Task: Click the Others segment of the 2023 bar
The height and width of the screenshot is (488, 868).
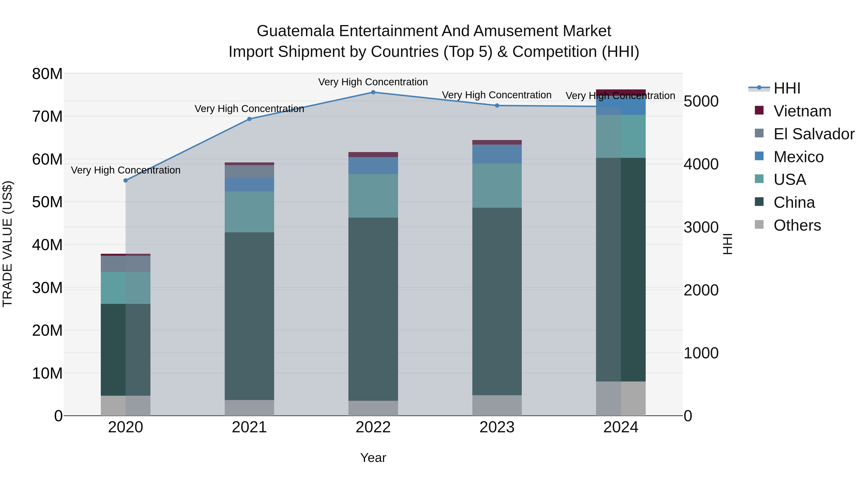Action: 497,405
